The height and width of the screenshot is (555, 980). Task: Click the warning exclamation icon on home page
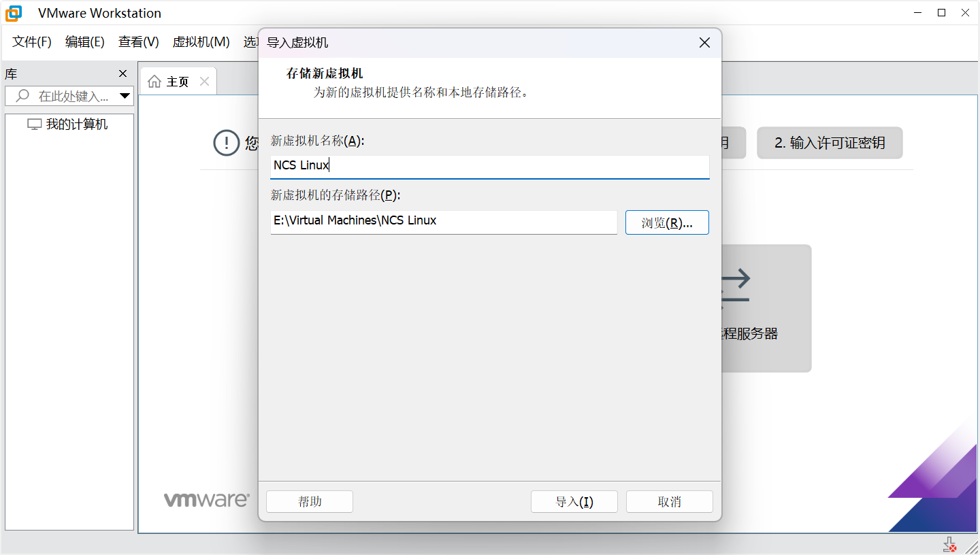pos(226,143)
